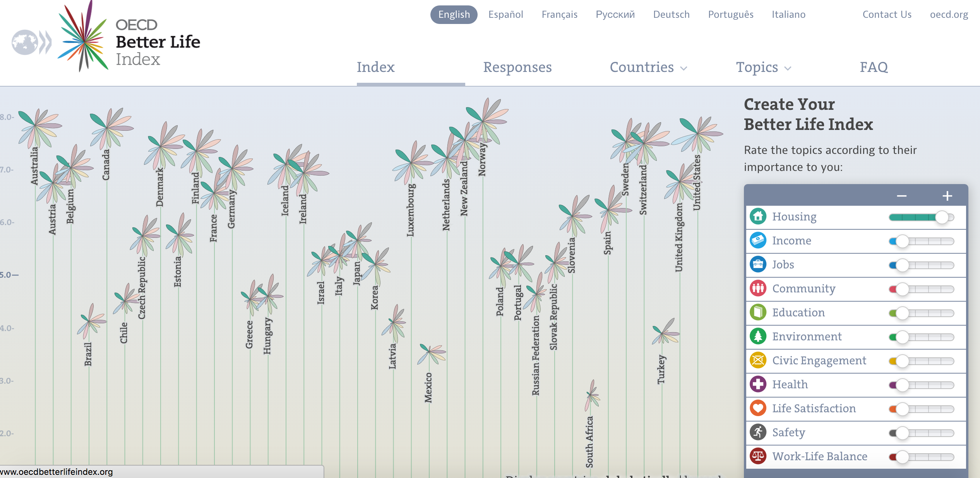Image resolution: width=980 pixels, height=478 pixels.
Task: Click the Safety running figure icon
Action: (758, 432)
